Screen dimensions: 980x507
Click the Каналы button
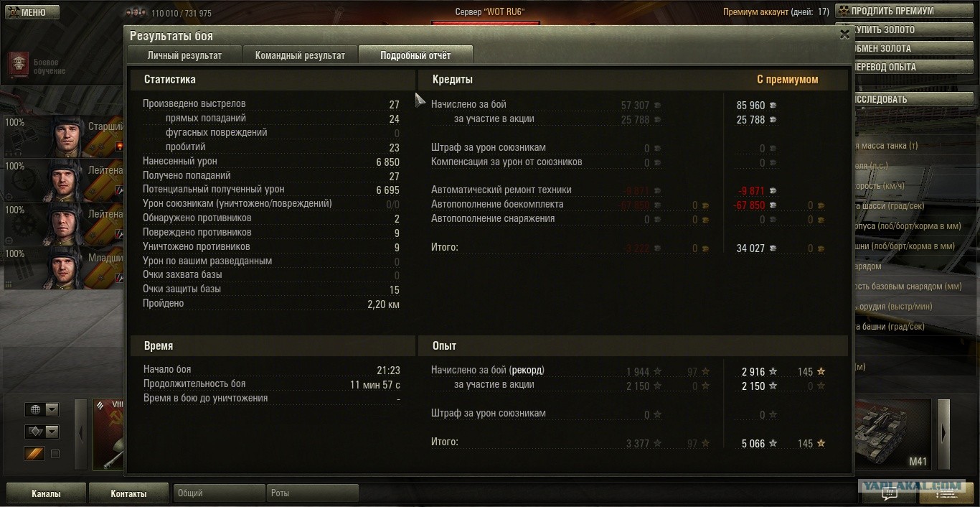[x=46, y=493]
